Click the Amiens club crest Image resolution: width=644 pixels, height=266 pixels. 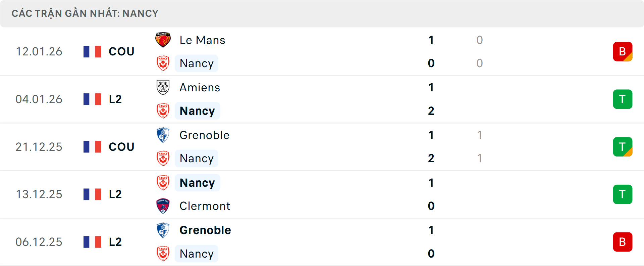pyautogui.click(x=163, y=87)
